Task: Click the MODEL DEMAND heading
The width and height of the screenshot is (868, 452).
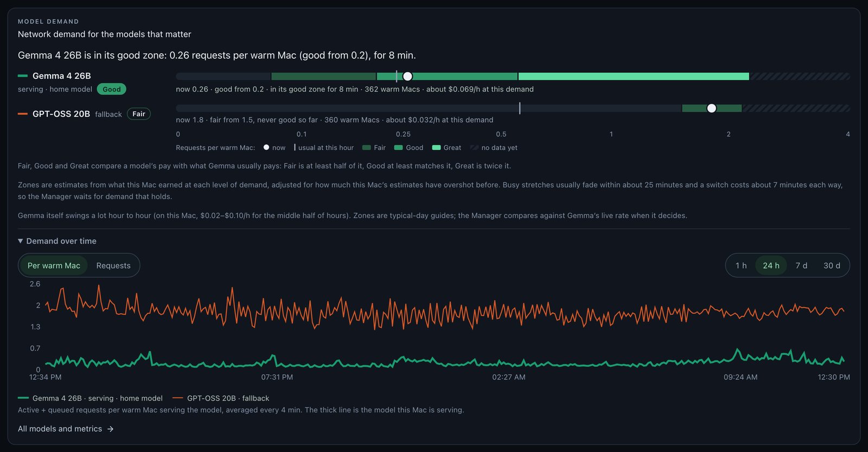Action: (x=48, y=22)
